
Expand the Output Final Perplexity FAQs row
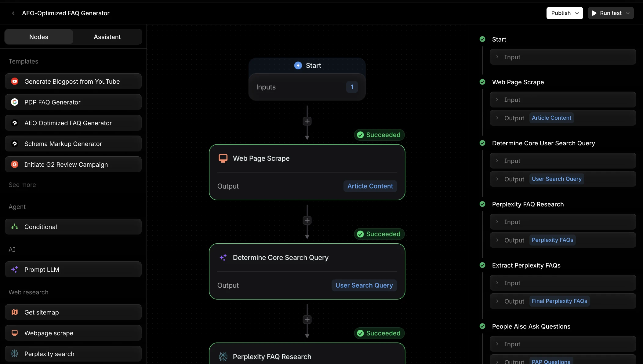click(563, 301)
